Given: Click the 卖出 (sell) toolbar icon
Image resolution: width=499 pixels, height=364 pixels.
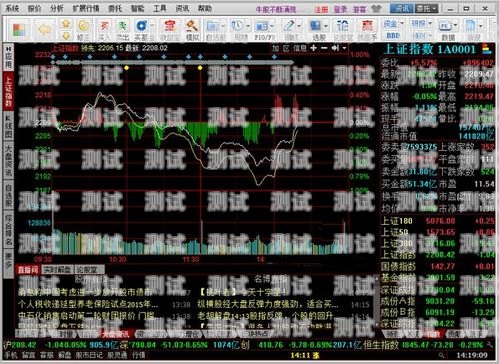Looking at the screenshot, I should 122,29.
